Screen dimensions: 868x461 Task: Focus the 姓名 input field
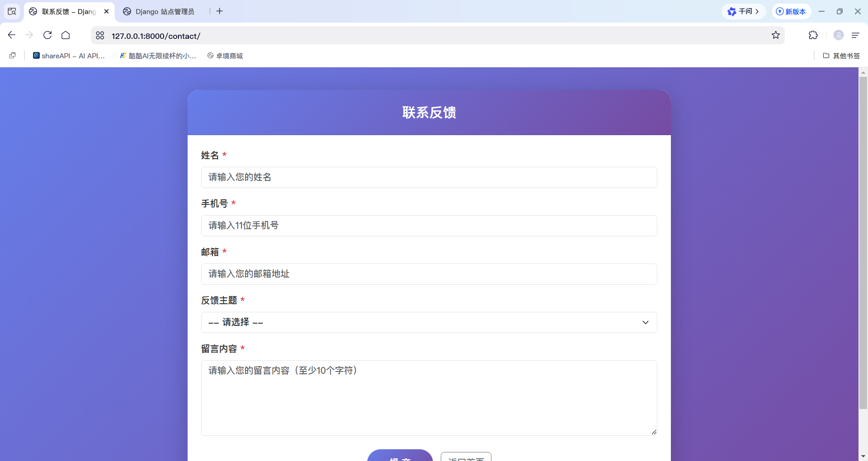(x=429, y=177)
